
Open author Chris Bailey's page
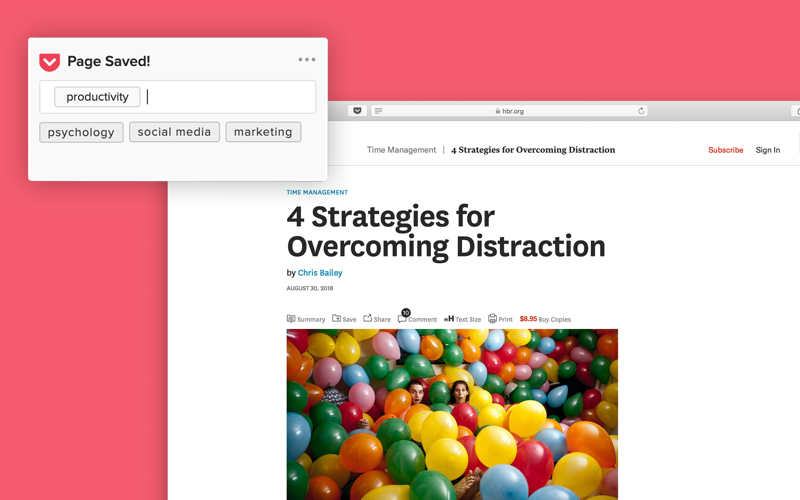pyautogui.click(x=320, y=273)
